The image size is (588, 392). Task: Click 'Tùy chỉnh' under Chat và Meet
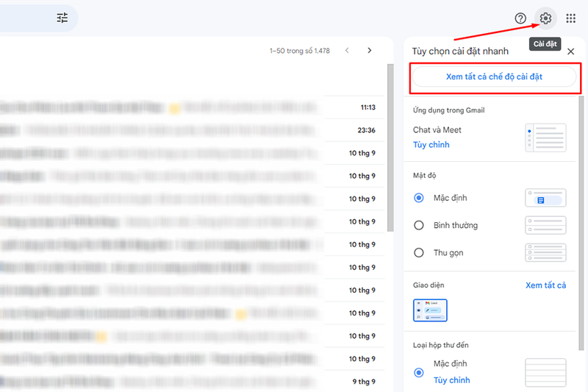pos(431,145)
